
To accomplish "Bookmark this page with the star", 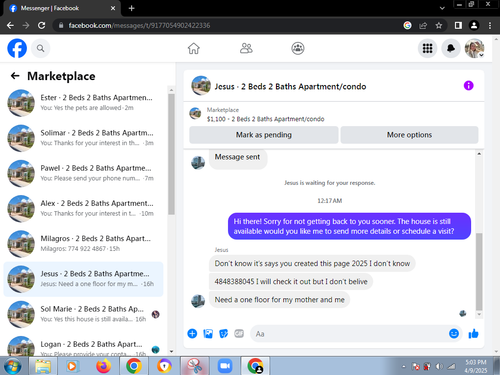I will [x=439, y=25].
